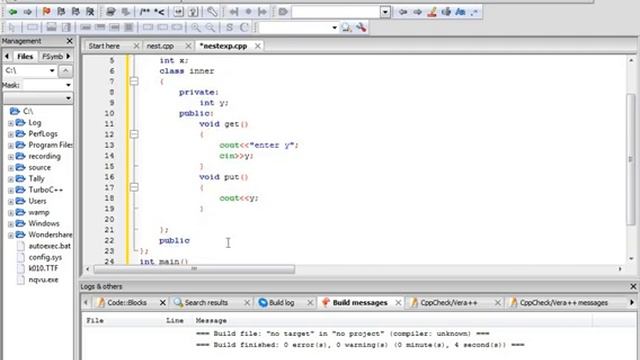Image resolution: width=640 pixels, height=360 pixels.
Task: Click the zoom out magnifier icon
Action: [x=210, y=27]
